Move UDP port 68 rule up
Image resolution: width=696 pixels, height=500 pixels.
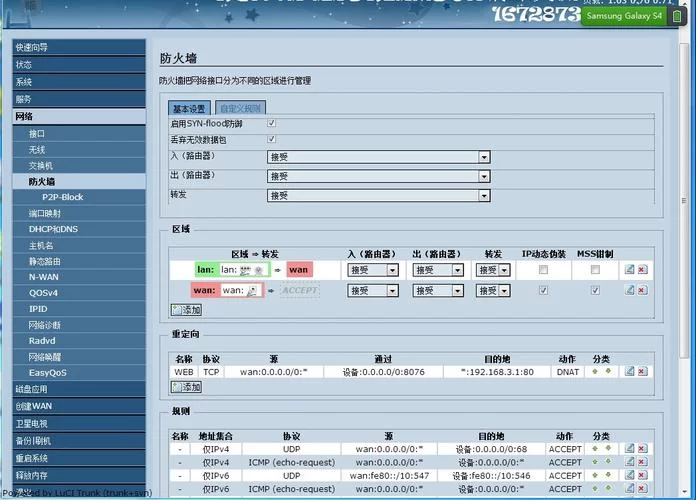click(x=595, y=448)
